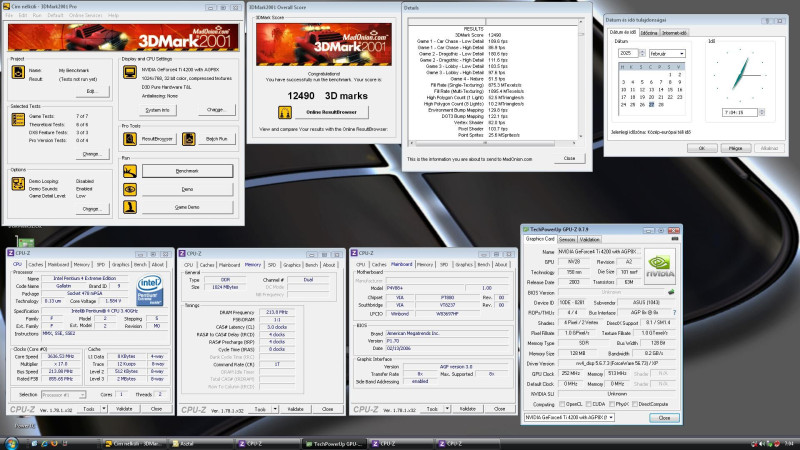Click the Edit button under Project
Viewport: 800px width, 450px height.
(x=91, y=91)
